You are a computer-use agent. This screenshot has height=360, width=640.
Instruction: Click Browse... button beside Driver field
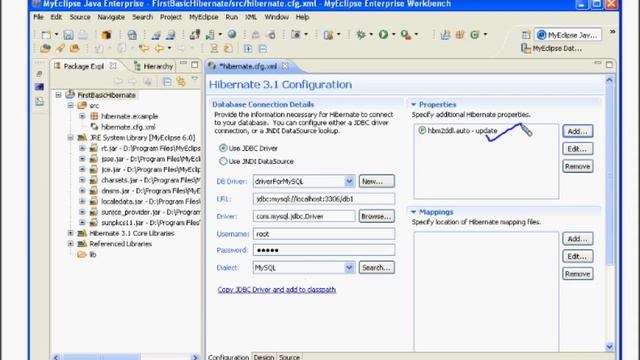[x=377, y=216]
